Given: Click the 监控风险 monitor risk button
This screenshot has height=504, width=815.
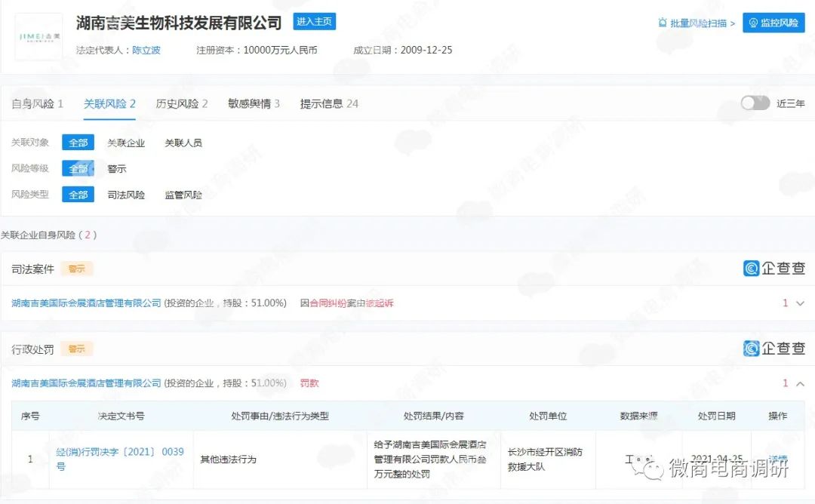Looking at the screenshot, I should point(773,23).
